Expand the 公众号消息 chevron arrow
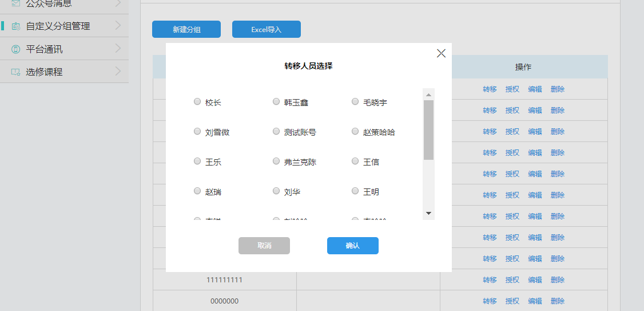 click(x=118, y=3)
